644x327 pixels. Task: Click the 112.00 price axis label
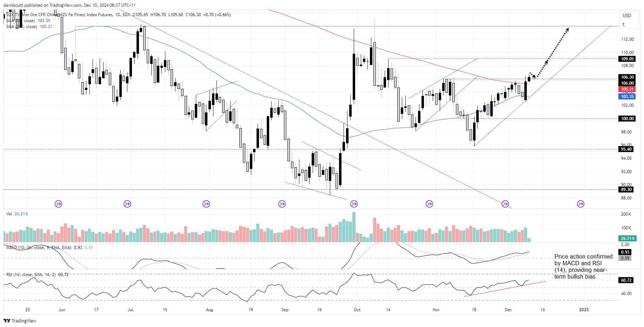[628, 39]
